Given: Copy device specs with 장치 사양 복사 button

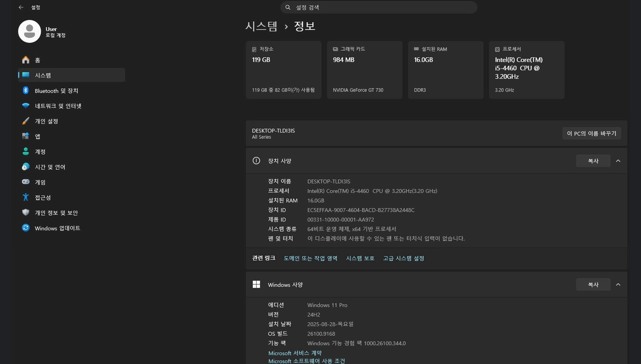Looking at the screenshot, I should point(593,161).
